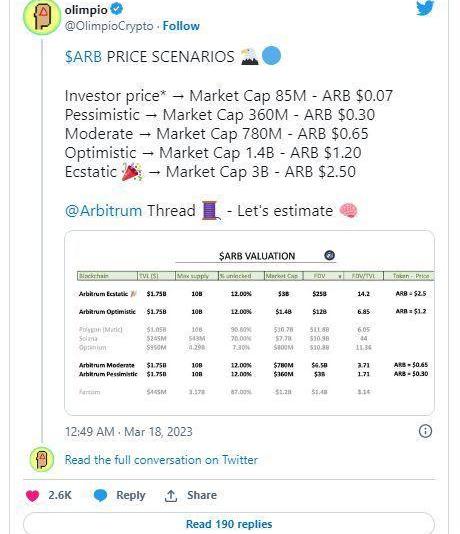Open the @OlimpioCrypto handle
The image size is (460, 534).
click(109, 26)
